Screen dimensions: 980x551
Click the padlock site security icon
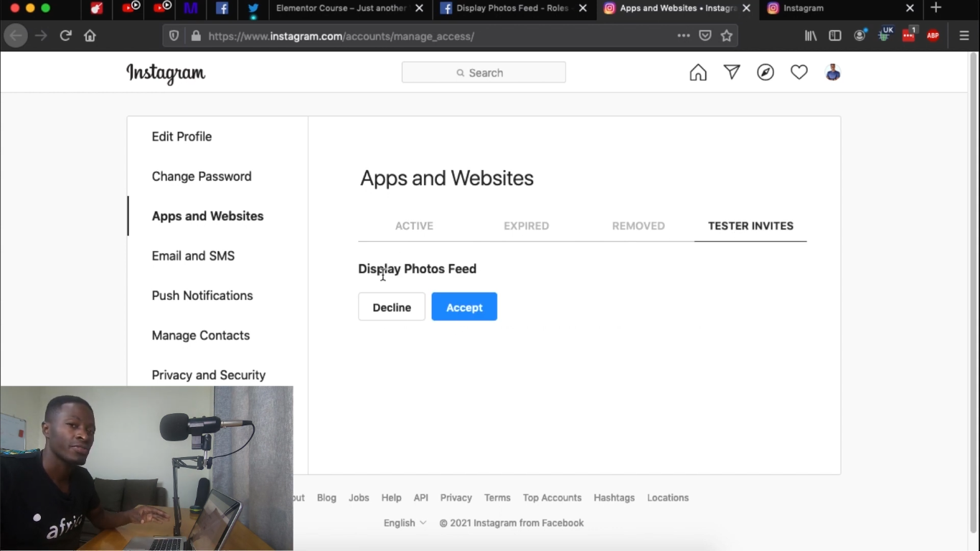(x=196, y=35)
